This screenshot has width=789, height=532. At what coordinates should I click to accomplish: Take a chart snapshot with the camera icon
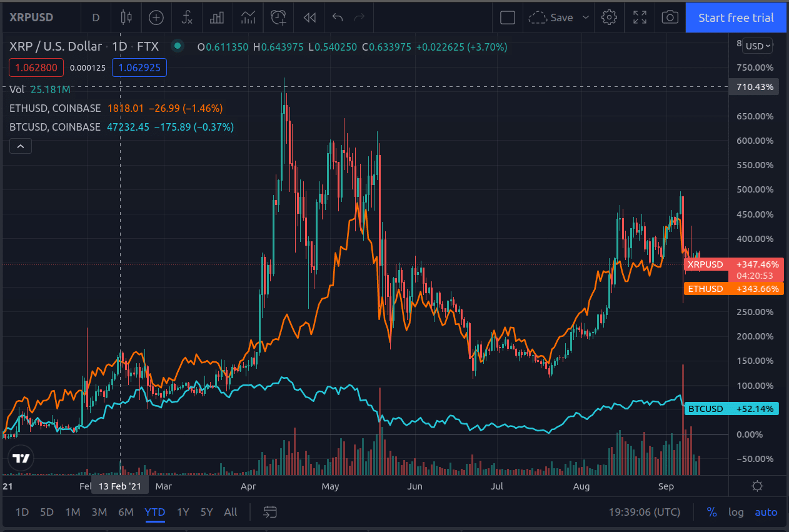(x=670, y=17)
